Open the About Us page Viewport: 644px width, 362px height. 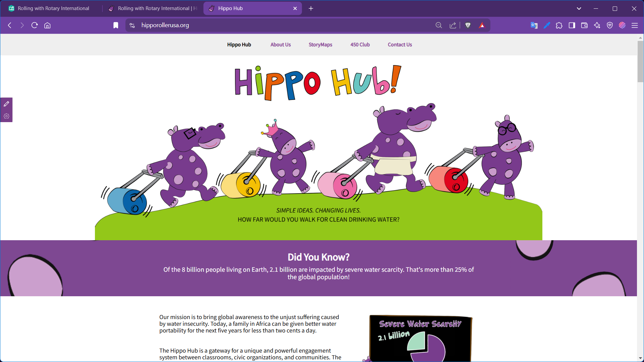tap(281, 45)
